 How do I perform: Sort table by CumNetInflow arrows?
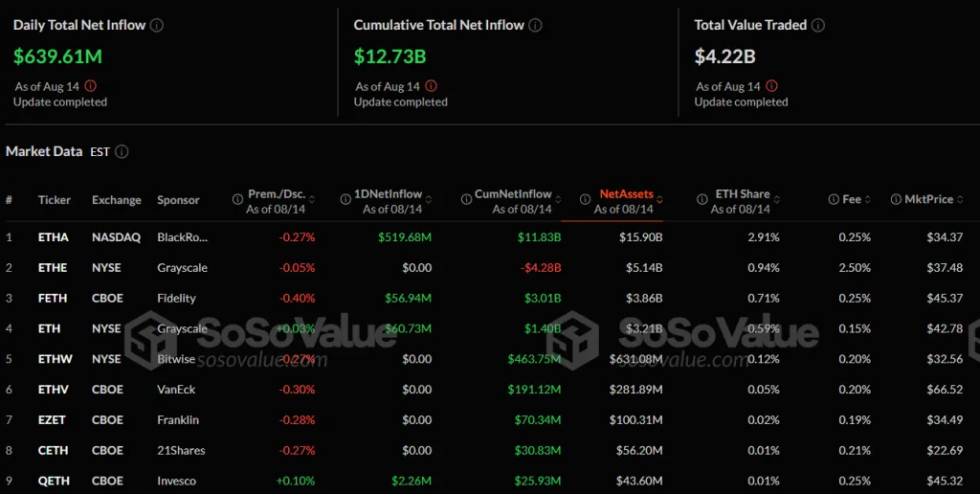click(558, 199)
